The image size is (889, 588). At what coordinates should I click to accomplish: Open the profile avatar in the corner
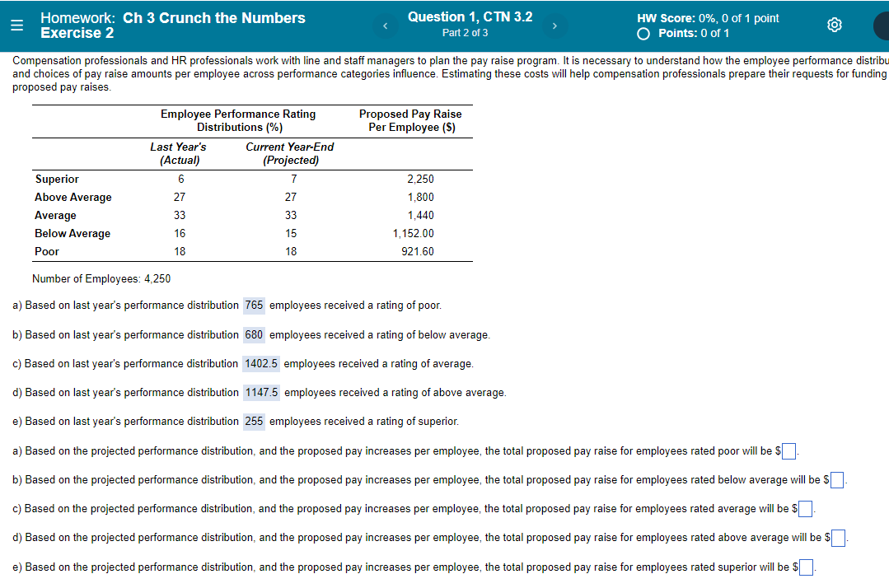pos(882,25)
